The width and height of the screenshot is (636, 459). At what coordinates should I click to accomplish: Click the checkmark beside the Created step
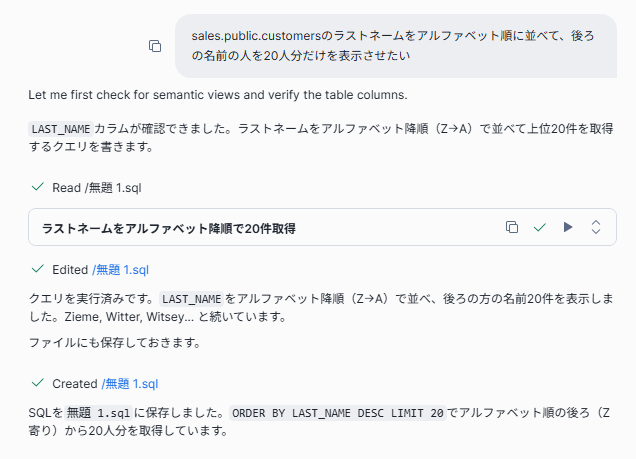click(x=38, y=383)
